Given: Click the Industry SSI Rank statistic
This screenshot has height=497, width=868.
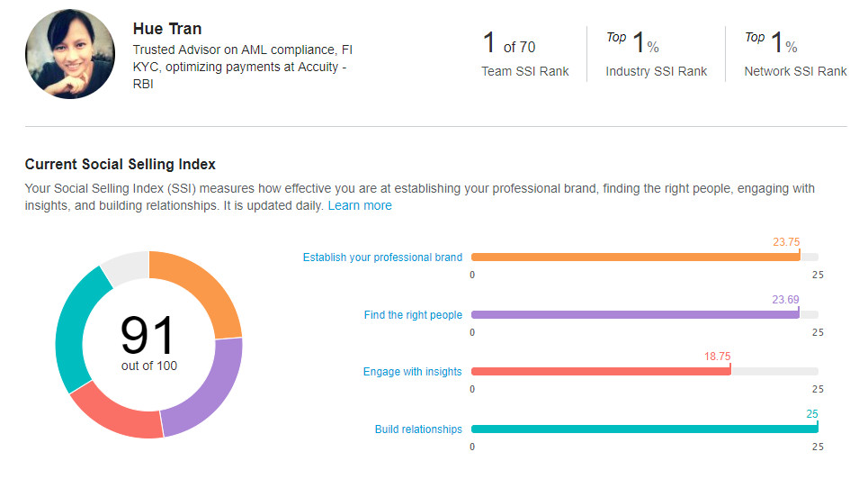Looking at the screenshot, I should point(656,54).
